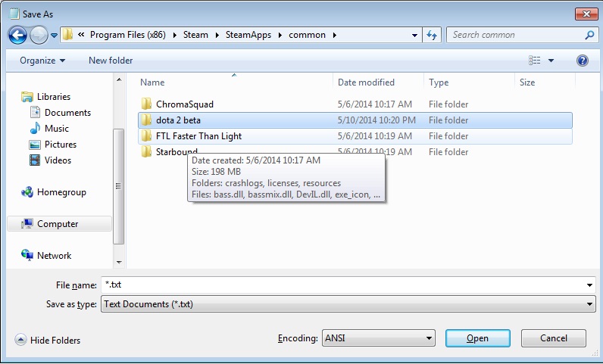This screenshot has width=603, height=364.
Task: Click the folder icon in address bar
Action: [67, 35]
